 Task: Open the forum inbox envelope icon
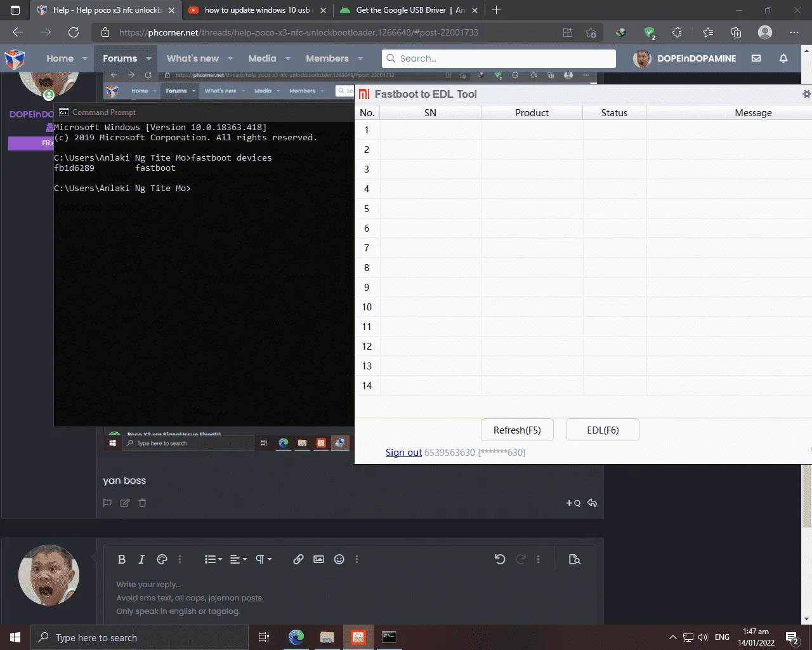click(756, 58)
